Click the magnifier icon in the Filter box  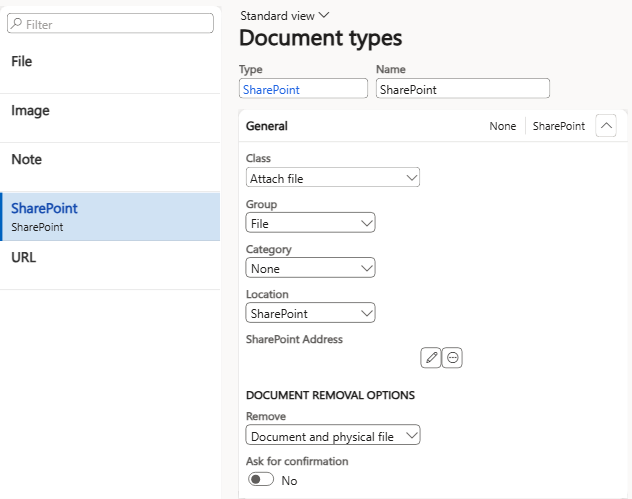(16, 23)
